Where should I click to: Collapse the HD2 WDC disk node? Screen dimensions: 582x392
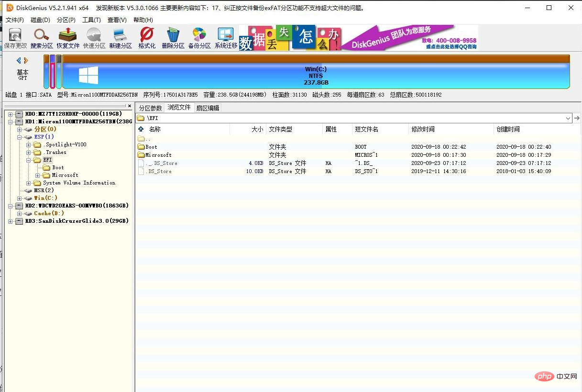[11, 206]
